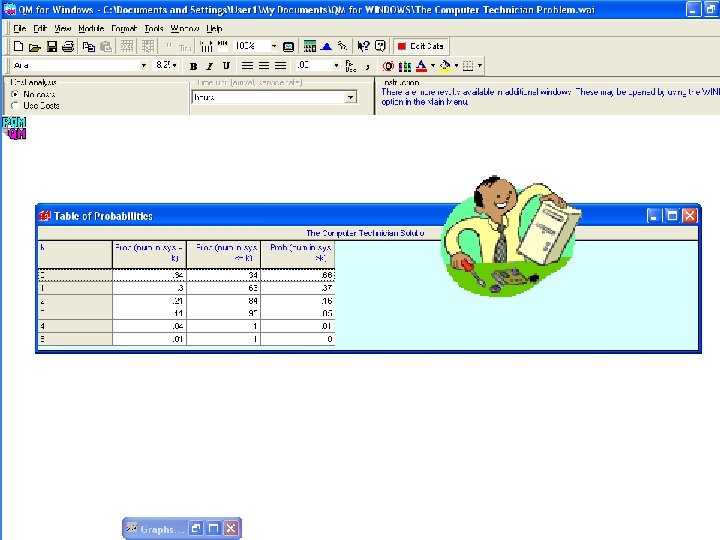The image size is (720, 540).
Task: Open the File menu
Action: tap(20, 28)
